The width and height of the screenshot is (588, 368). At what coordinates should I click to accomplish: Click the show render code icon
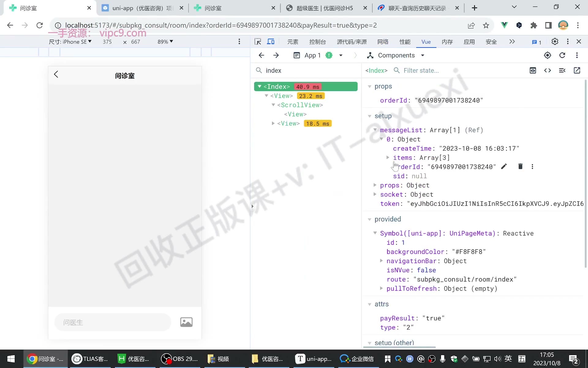[x=548, y=71]
